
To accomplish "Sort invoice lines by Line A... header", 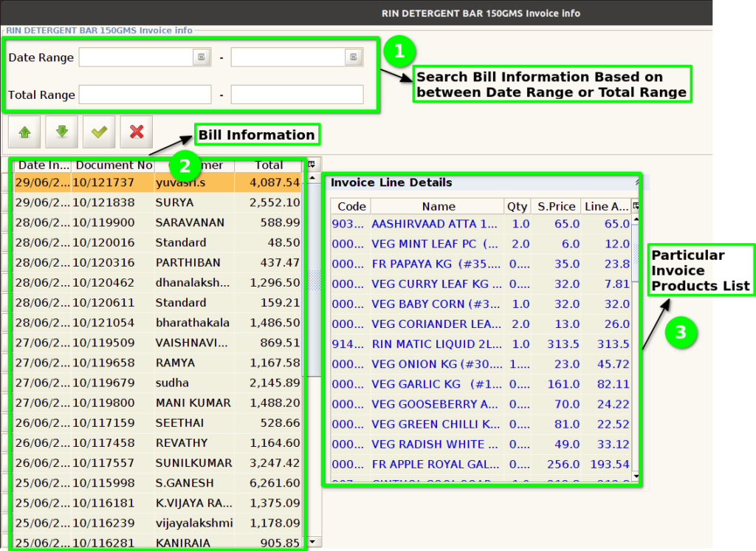I will point(606,206).
